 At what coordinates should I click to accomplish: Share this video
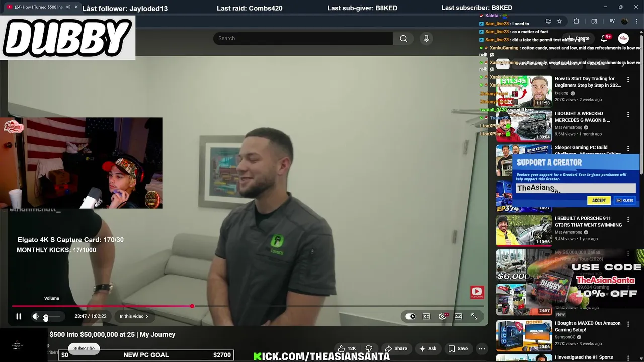coord(395,348)
